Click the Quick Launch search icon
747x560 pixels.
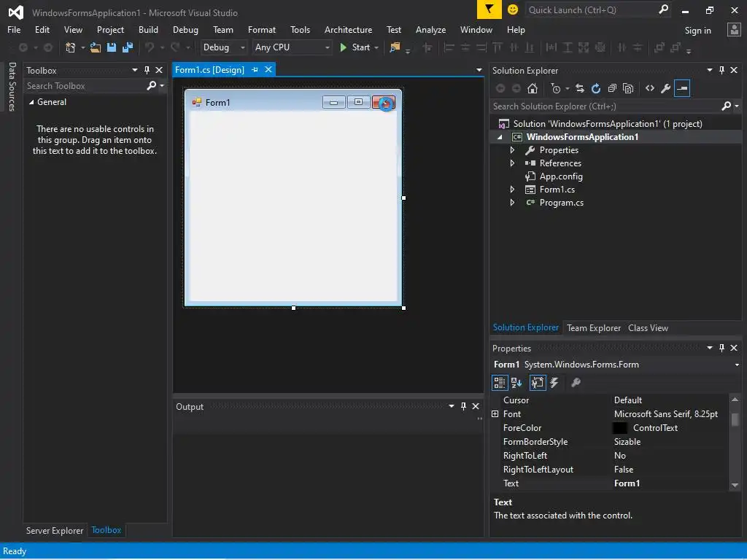pos(663,9)
